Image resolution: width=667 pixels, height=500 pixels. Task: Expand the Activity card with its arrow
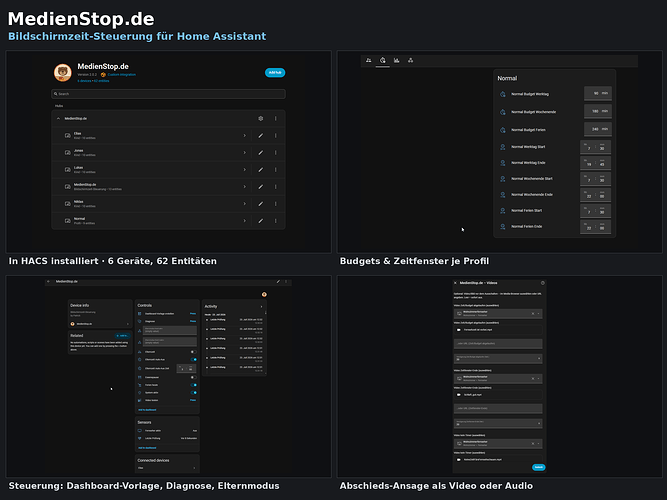coord(261,306)
